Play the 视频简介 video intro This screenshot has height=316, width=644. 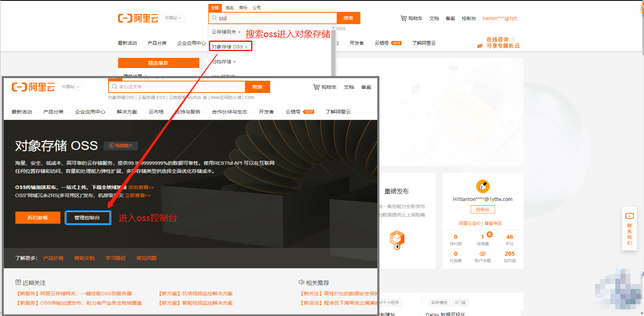point(121,145)
